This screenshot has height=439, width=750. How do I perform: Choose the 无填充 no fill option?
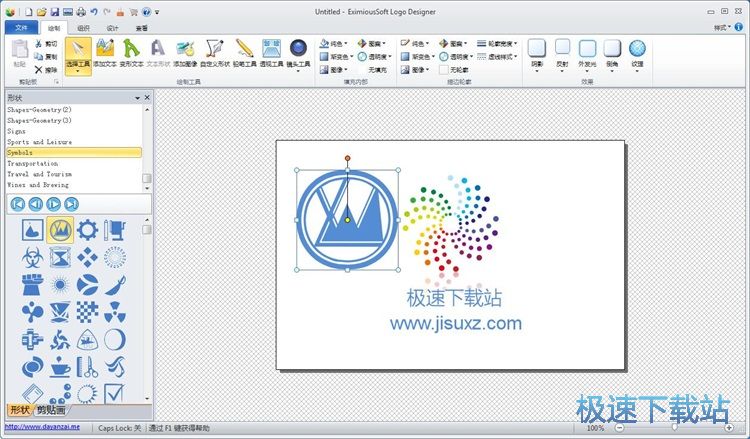[x=377, y=70]
